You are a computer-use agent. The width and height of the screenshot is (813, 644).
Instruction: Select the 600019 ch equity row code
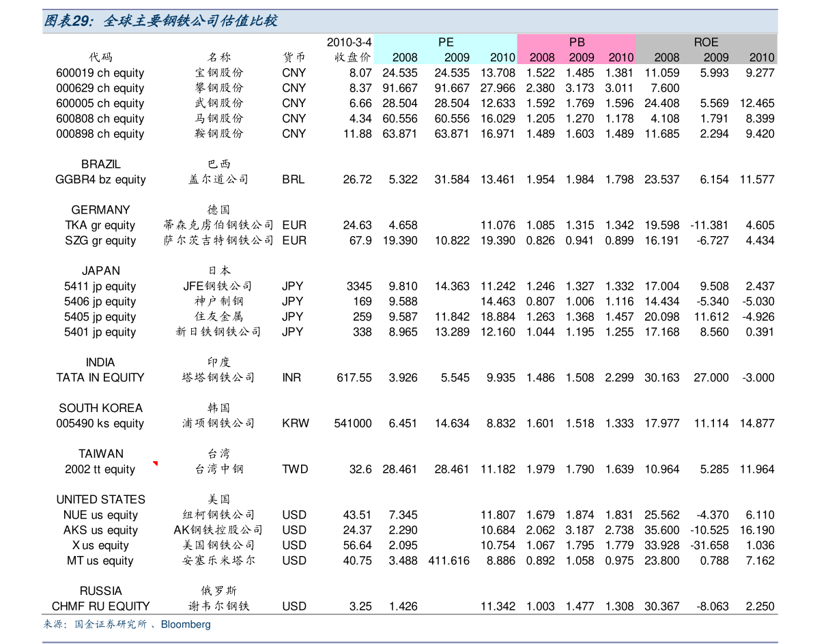coord(100,73)
